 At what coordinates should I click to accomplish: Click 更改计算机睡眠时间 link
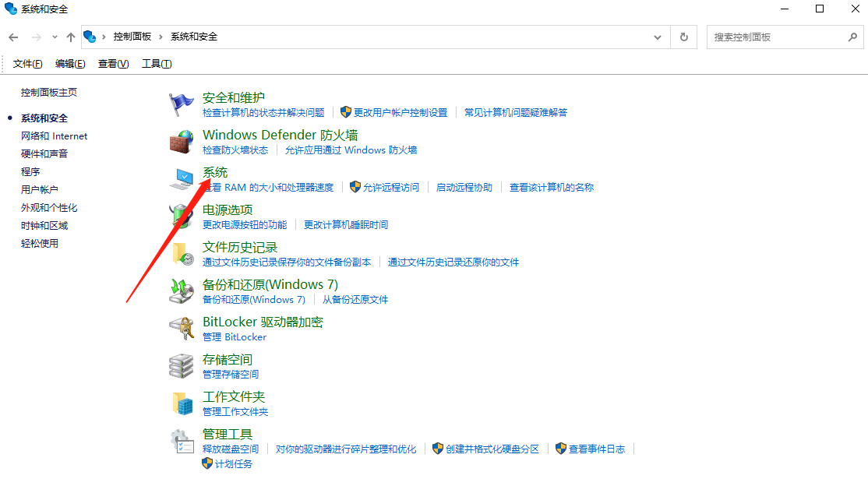tap(346, 225)
